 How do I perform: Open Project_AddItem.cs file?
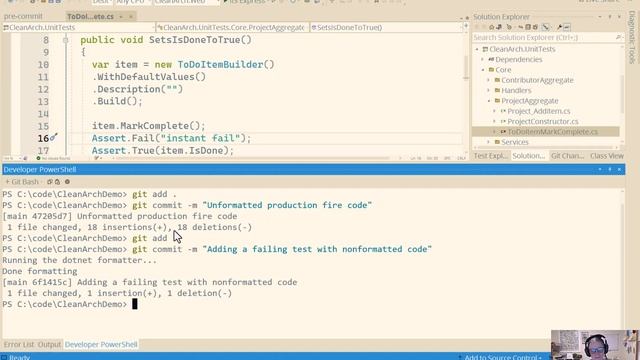tap(538, 111)
